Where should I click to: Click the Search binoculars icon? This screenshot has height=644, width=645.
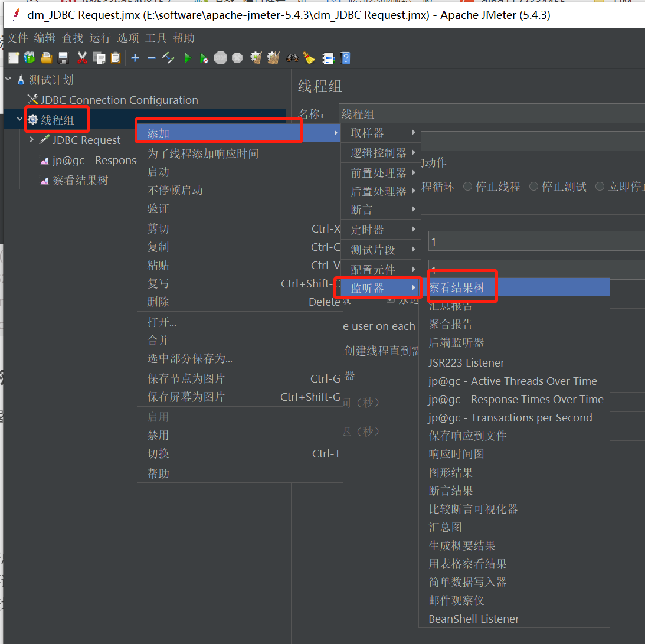point(293,58)
